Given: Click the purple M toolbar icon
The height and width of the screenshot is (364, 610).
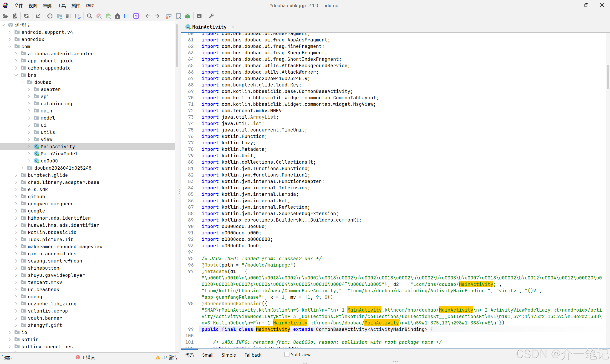Looking at the screenshot, I should pos(136,16).
